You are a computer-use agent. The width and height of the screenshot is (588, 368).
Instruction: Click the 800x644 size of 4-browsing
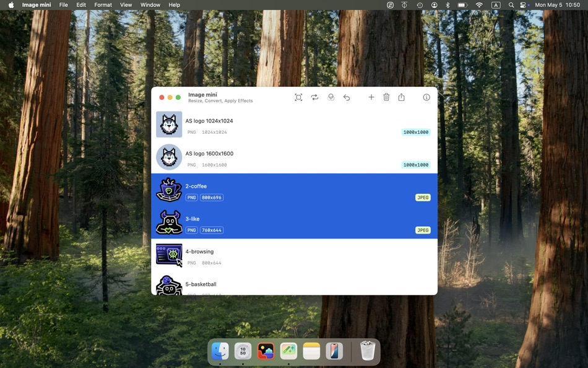point(212,263)
